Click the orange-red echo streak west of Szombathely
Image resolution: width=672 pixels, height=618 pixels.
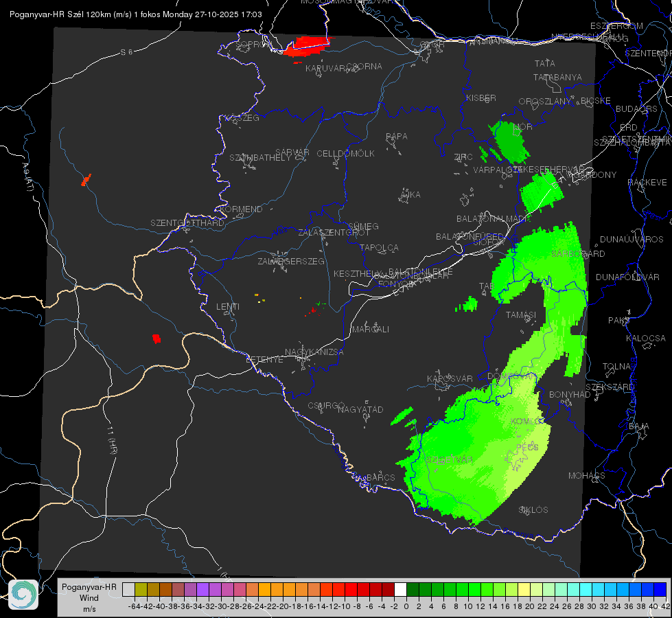[86, 180]
